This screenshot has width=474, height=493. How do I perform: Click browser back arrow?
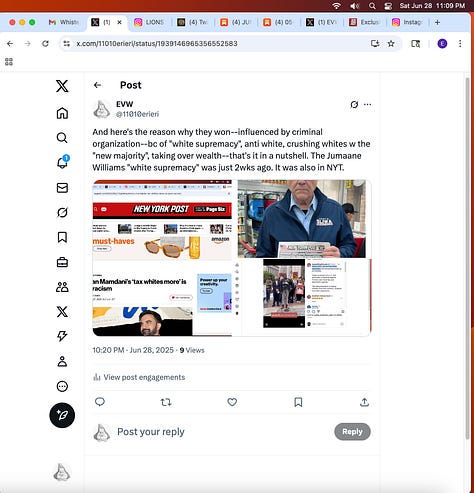pyautogui.click(x=10, y=44)
